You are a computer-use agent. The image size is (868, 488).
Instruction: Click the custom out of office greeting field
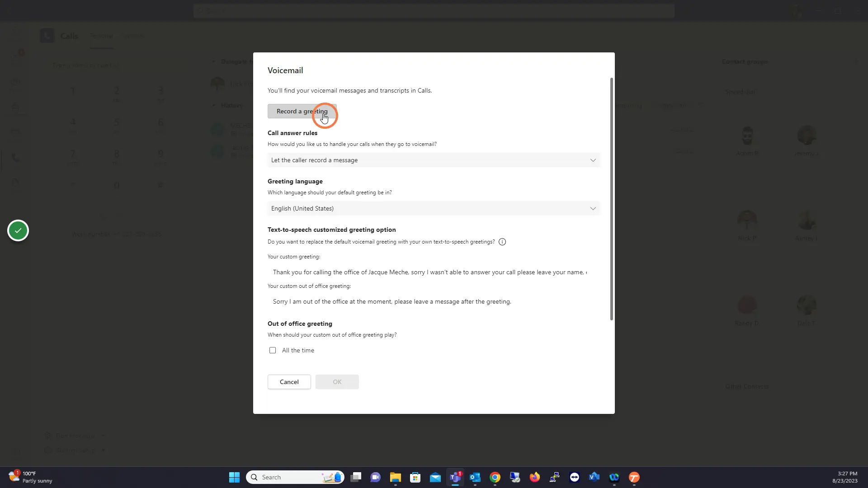click(429, 301)
